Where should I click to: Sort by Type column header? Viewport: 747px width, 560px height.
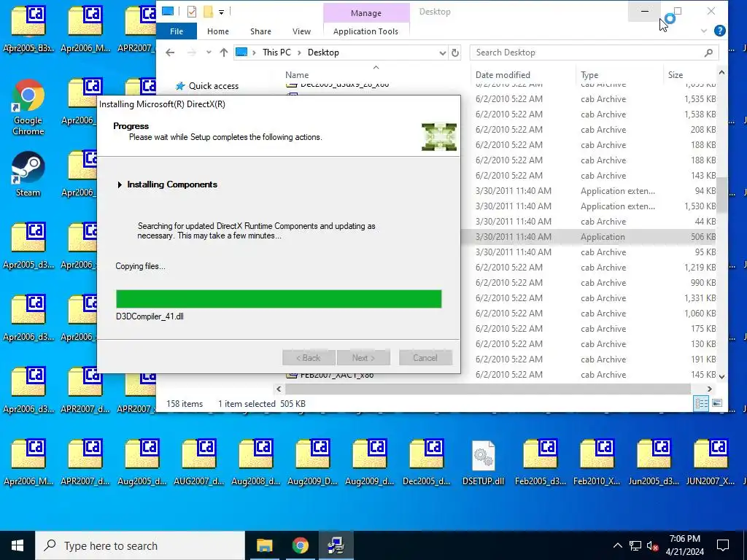589,75
